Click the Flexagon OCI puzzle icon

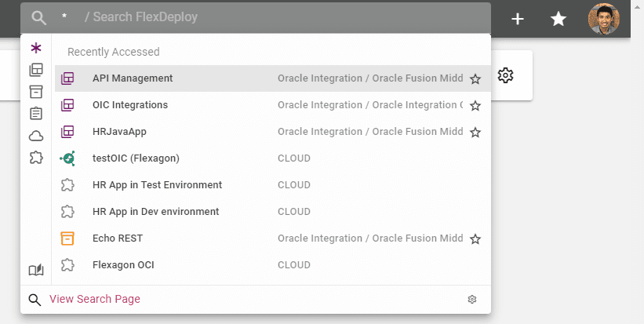67,265
